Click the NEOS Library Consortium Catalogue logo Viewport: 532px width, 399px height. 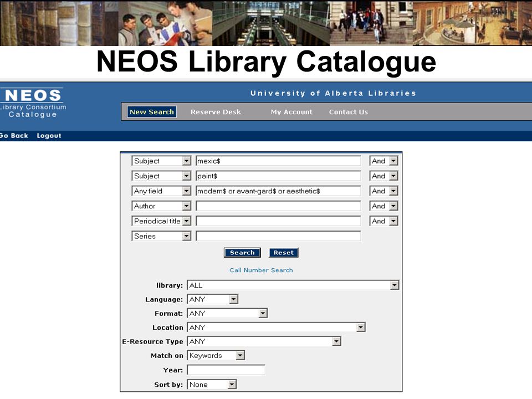click(x=33, y=103)
